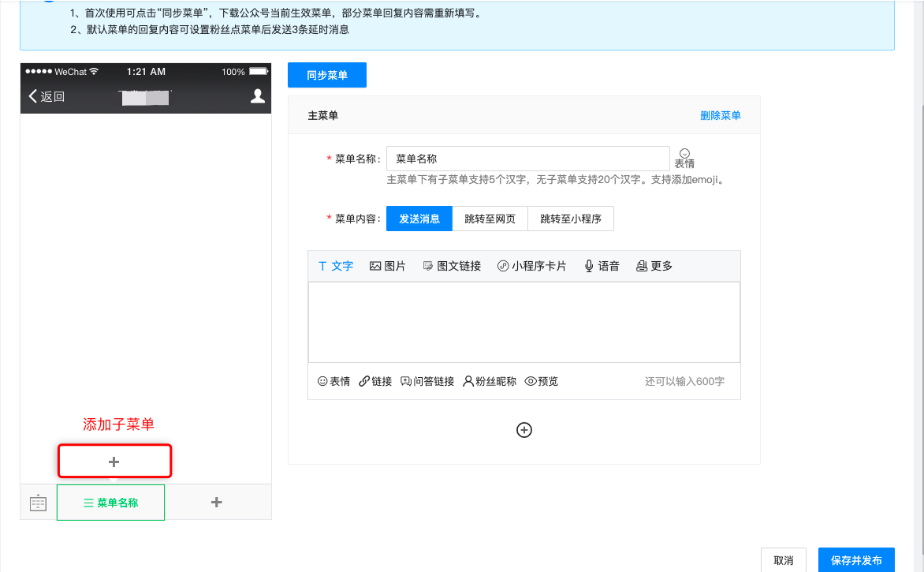The image size is (924, 572).
Task: Click 保存并发布 to save and publish
Action: 856,560
